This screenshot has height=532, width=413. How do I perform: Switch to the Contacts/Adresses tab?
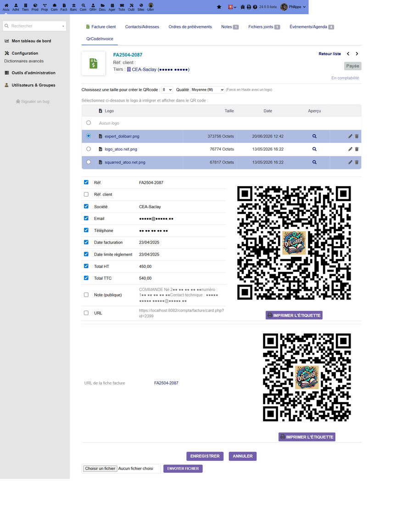[x=142, y=27]
